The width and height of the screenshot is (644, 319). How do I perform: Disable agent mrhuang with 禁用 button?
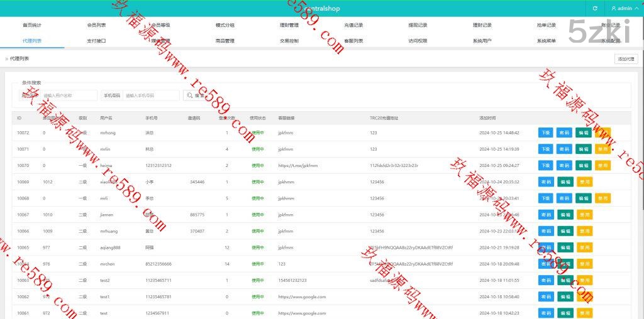584,230
